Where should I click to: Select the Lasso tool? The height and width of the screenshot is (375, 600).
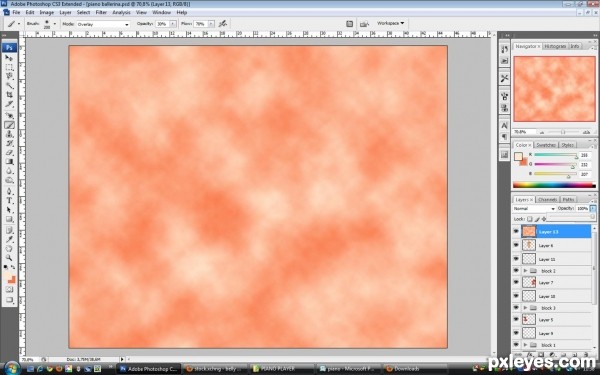[x=9, y=76]
